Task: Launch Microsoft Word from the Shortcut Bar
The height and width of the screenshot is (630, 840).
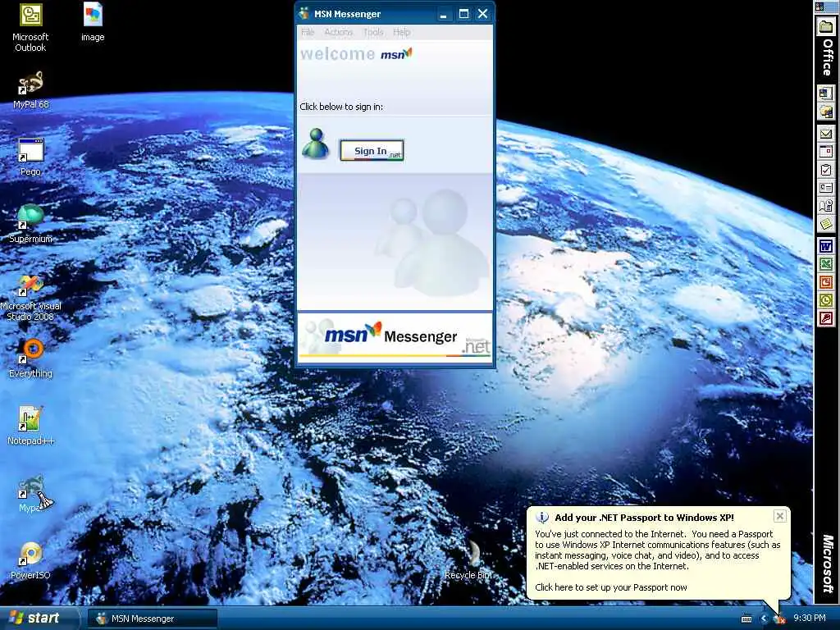Action: click(825, 246)
